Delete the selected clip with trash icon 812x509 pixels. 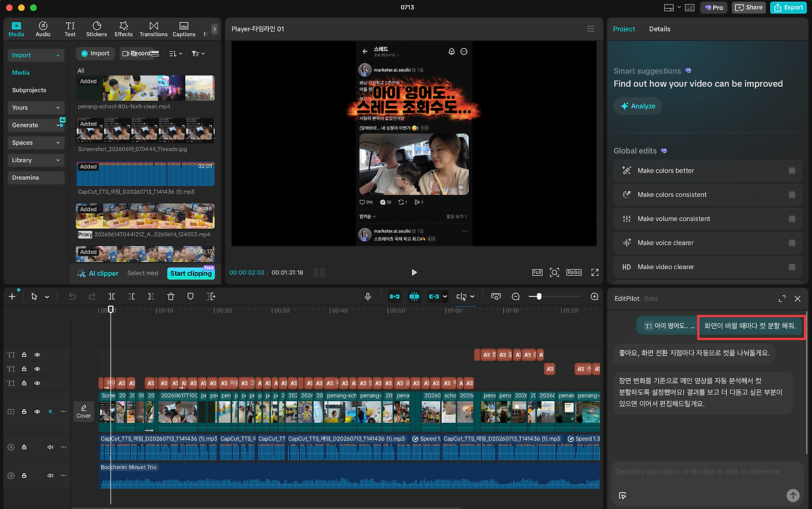coord(171,297)
